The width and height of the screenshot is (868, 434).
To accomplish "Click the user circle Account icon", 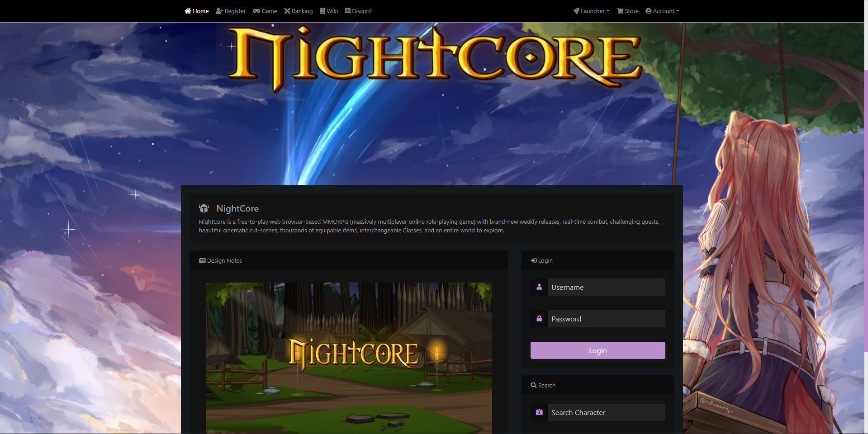I will [x=649, y=11].
